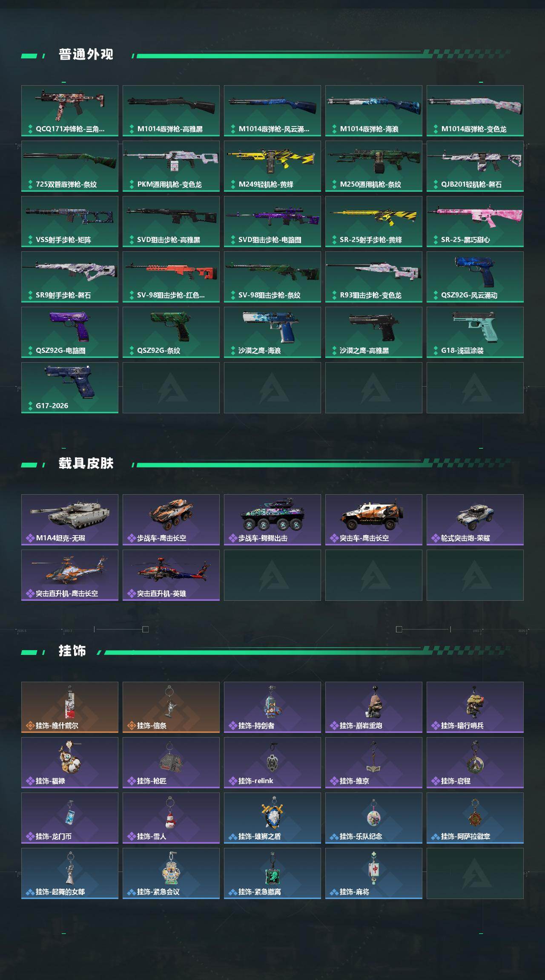Select the M1A4坦克-无瑕 tank skin
545x980 pixels.
click(x=70, y=519)
